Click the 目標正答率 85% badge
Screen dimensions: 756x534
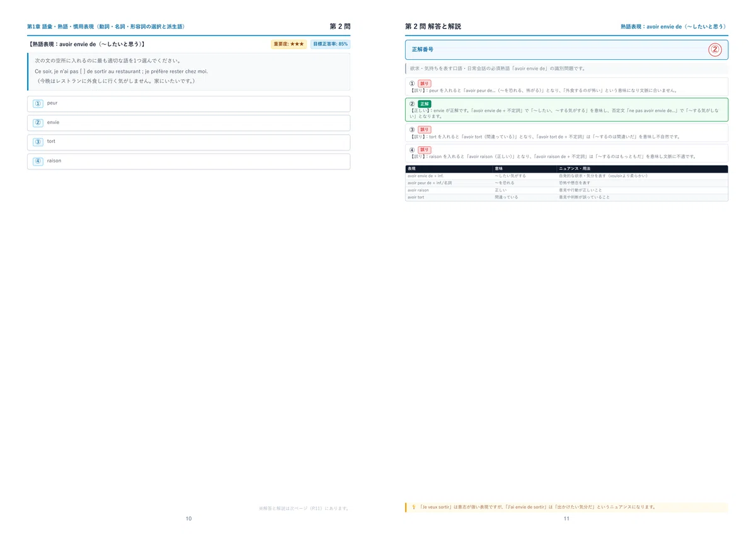(x=330, y=44)
